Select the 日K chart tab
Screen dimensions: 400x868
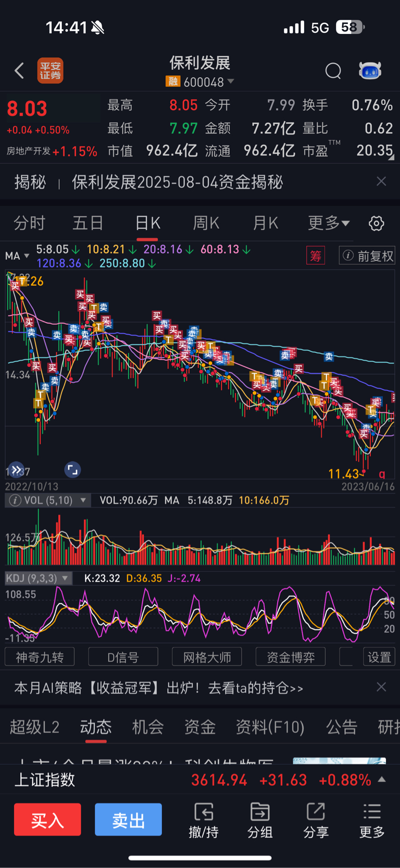(147, 223)
